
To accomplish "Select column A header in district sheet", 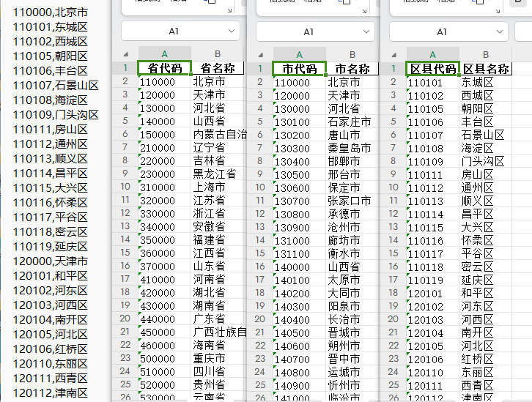I will point(432,55).
